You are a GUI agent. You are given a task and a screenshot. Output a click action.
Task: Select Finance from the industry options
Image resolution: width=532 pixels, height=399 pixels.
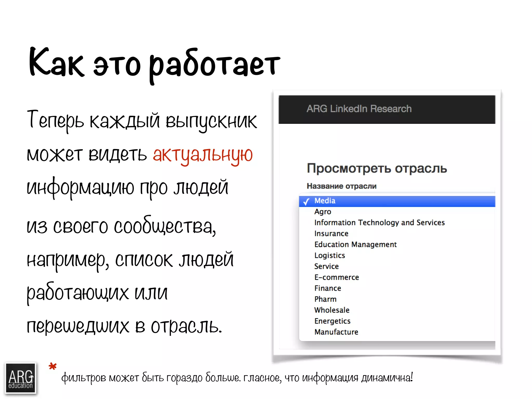tap(397, 288)
